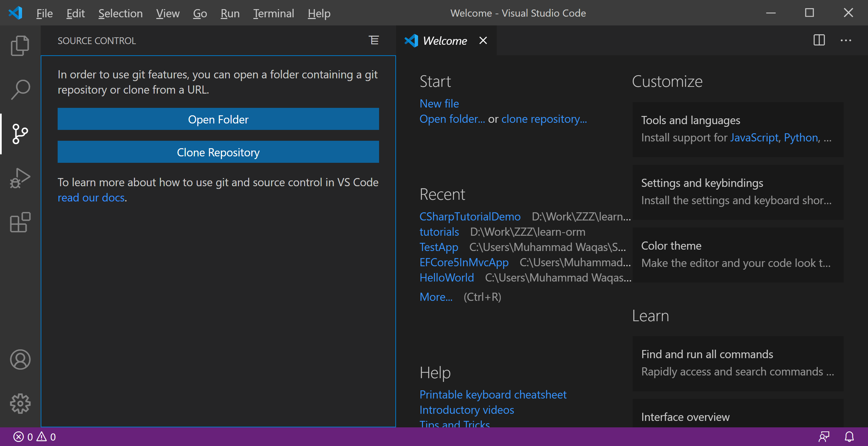Open More Actions in the editor toolbar
The image size is (868, 446).
tap(846, 40)
